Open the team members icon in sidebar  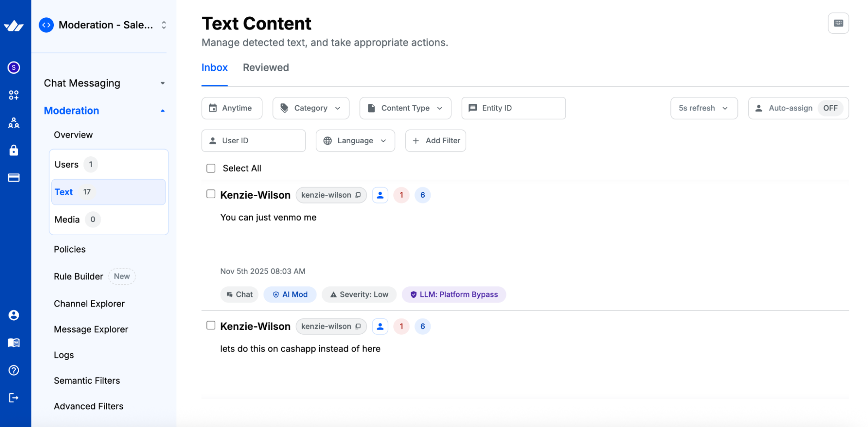(13, 123)
